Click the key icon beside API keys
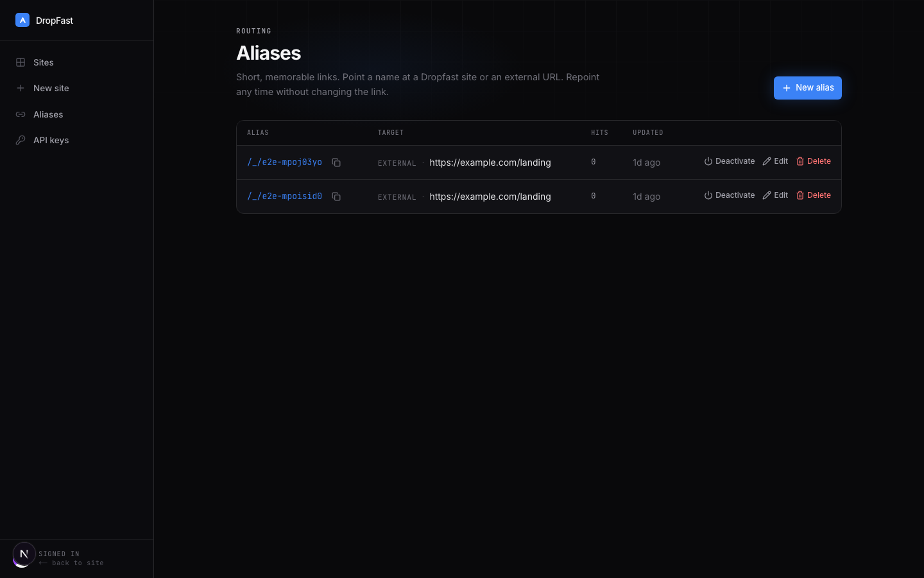This screenshot has width=924, height=578. (x=21, y=140)
